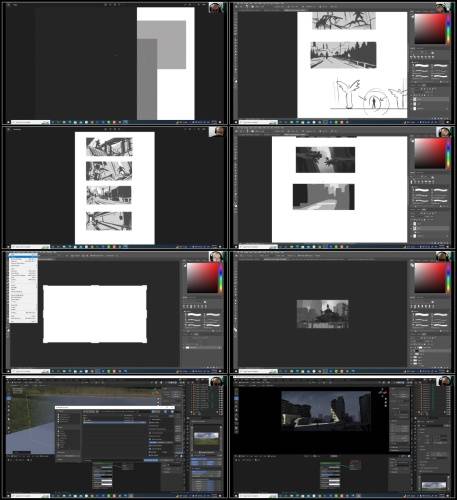
Task: Click the tangled-branches sketch at the page top
Action: 344,21
